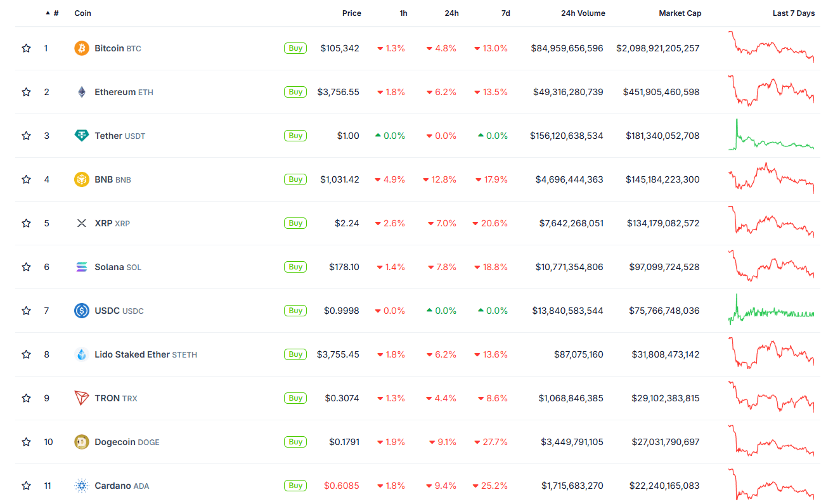Toggle sort order on the # column
Image resolution: width=833 pixels, height=504 pixels.
point(55,13)
